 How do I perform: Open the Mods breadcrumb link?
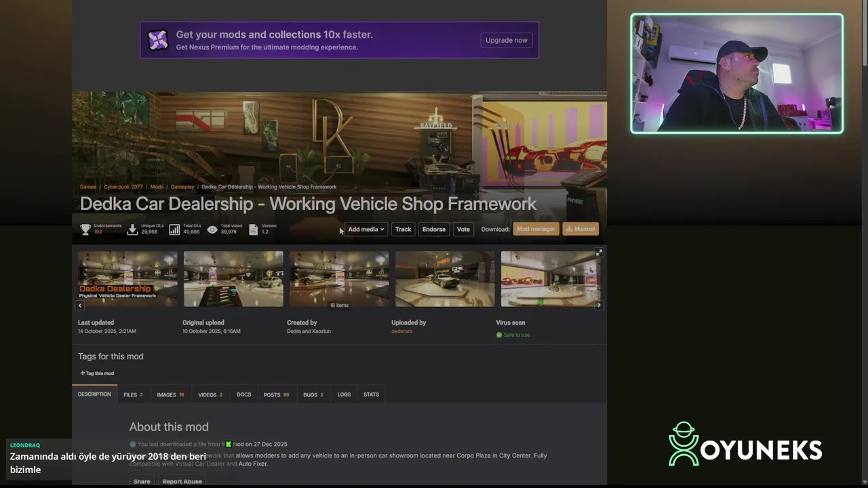coord(157,187)
